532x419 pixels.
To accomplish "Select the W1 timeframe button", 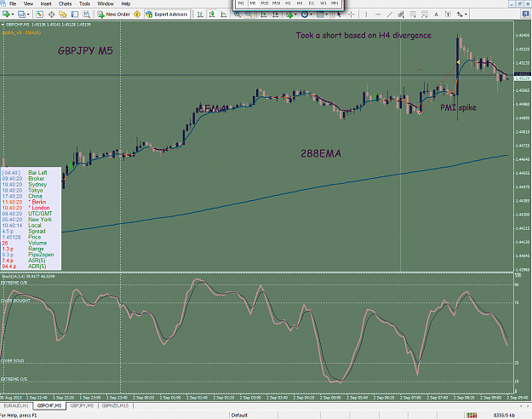I will pos(323,3).
